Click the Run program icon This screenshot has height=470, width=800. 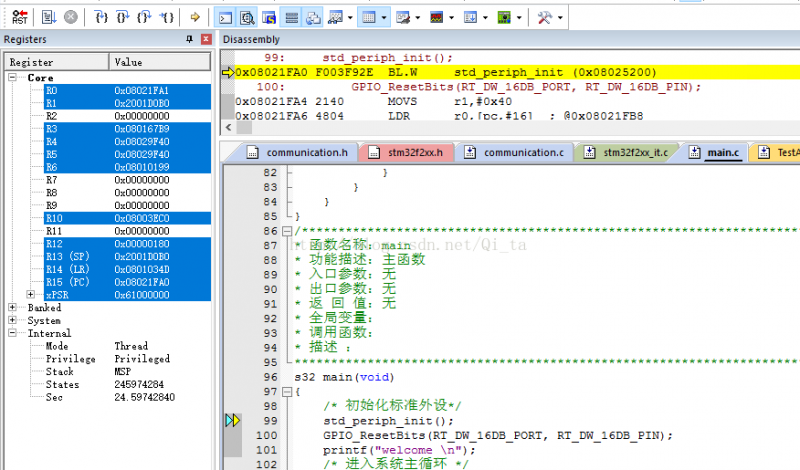click(x=48, y=17)
